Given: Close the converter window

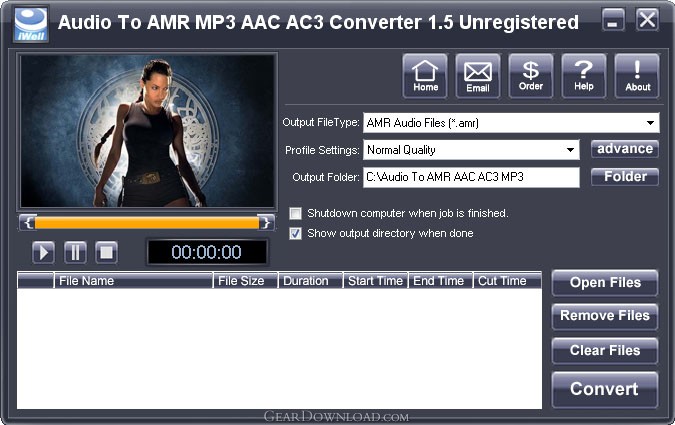Looking at the screenshot, I should click(647, 20).
